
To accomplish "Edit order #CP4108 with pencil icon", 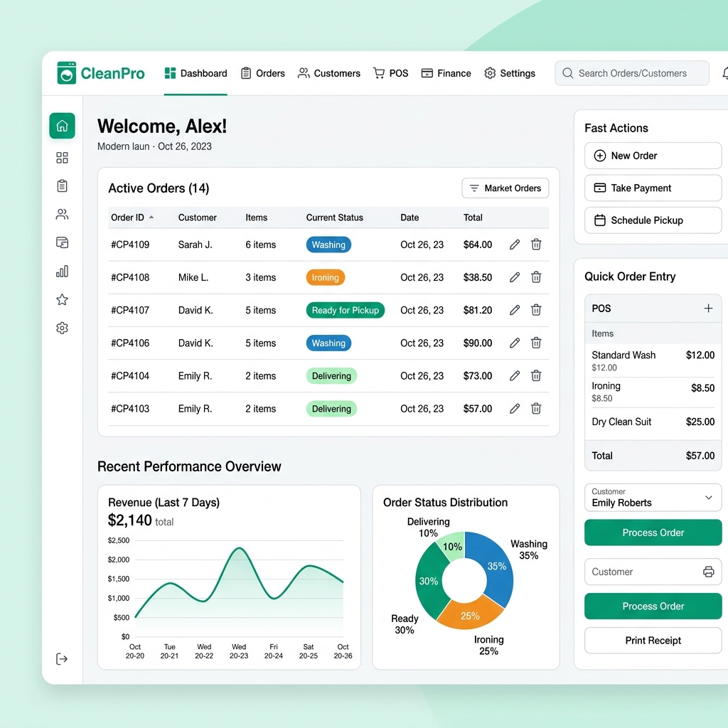I will [x=515, y=278].
